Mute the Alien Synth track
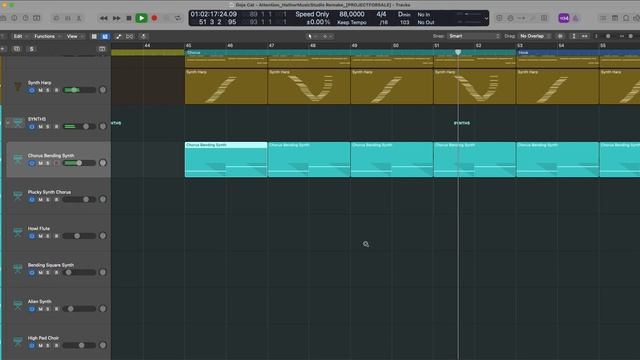This screenshot has width=640, height=360. (x=40, y=309)
